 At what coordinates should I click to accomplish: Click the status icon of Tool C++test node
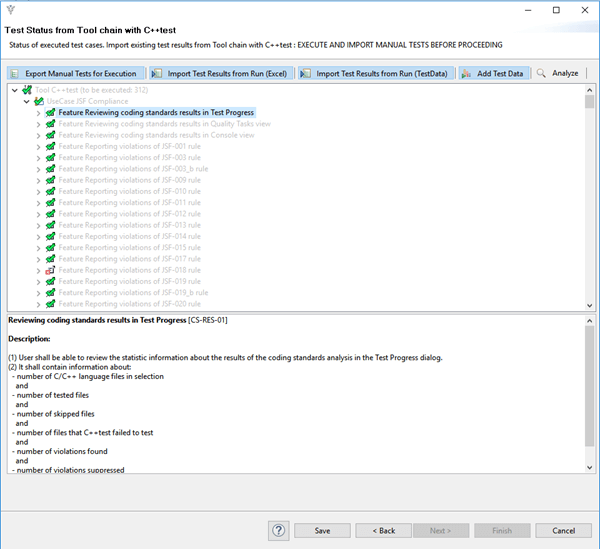(x=27, y=90)
